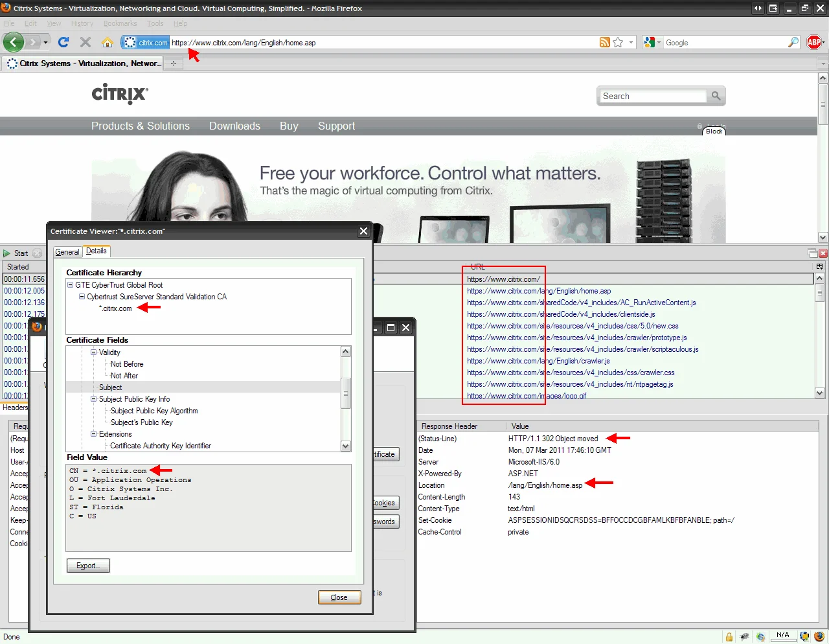This screenshot has width=829, height=644.
Task: Click the search bar magnifier icon
Action: click(x=793, y=42)
